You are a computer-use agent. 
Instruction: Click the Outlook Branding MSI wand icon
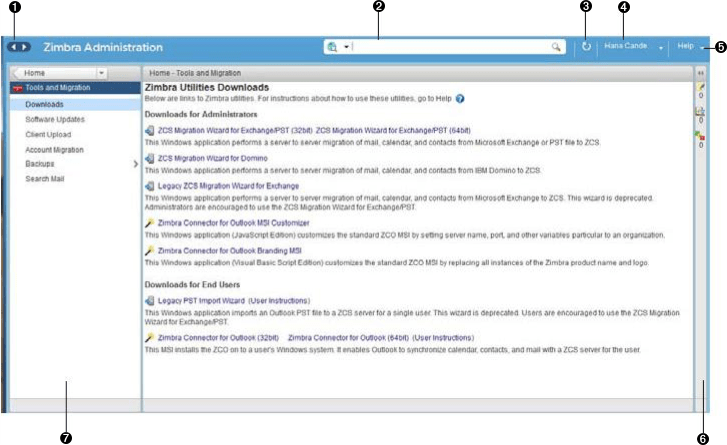(149, 251)
